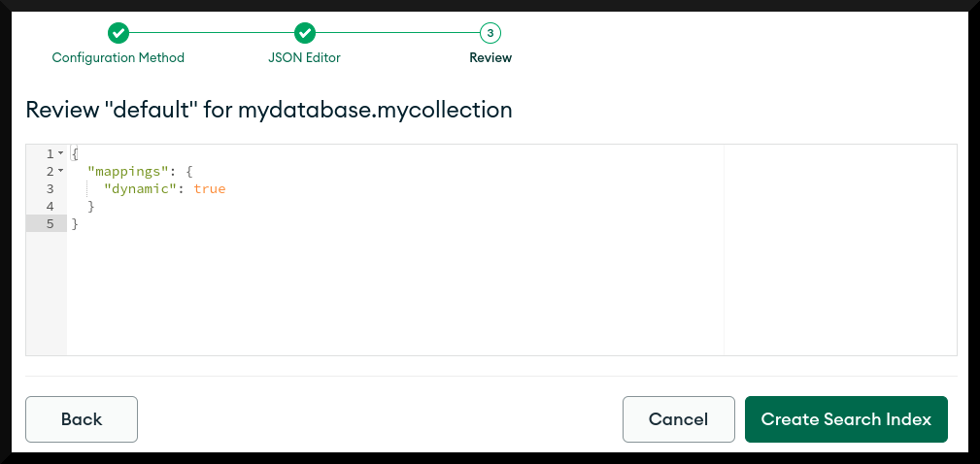Click line number 1 in the gutter
This screenshot has height=464, width=980.
[x=50, y=153]
